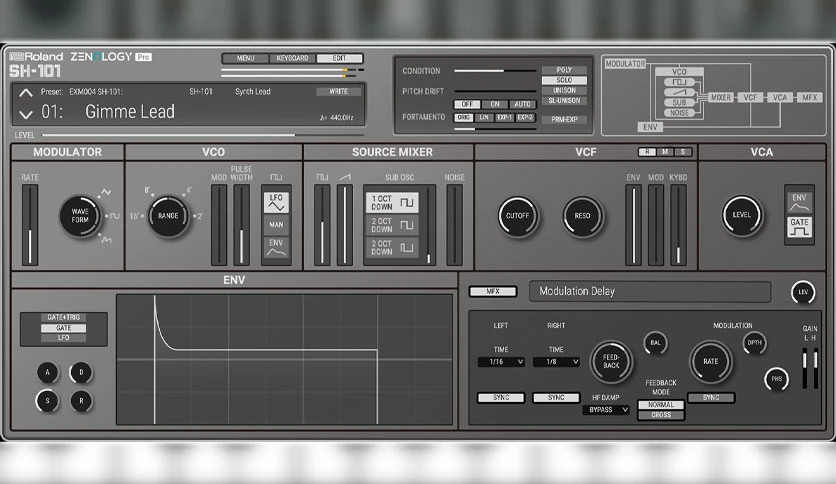Toggle the MFX on/off button
The width and height of the screenshot is (836, 484).
pos(493,291)
